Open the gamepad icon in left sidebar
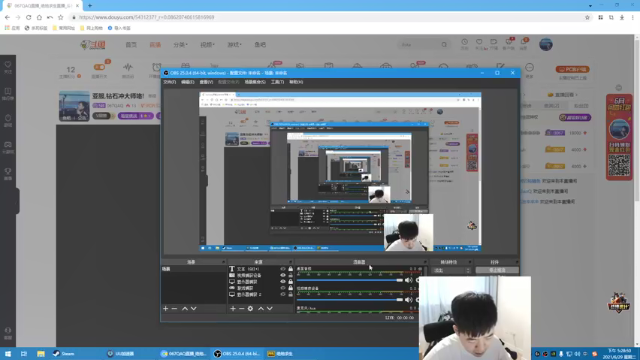Screen dimensions: 640x360 tap(8, 144)
